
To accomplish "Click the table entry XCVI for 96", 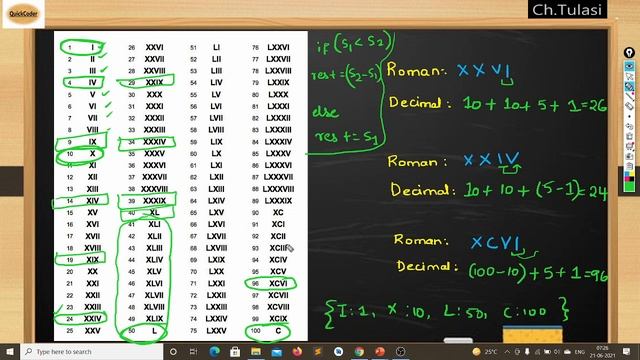I will point(278,283).
